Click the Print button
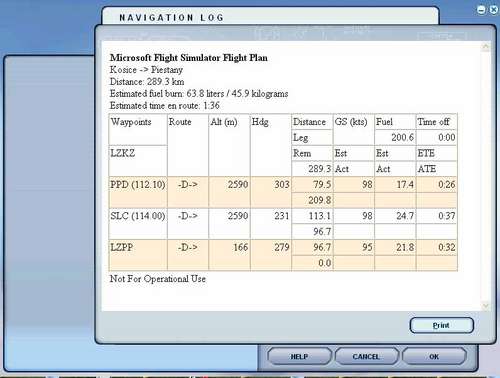 click(x=441, y=325)
